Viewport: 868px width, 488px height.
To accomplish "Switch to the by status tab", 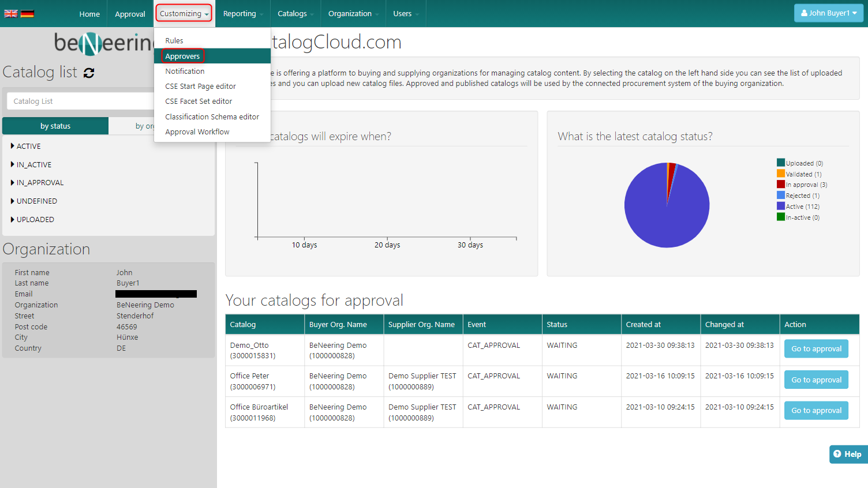I will pyautogui.click(x=55, y=126).
